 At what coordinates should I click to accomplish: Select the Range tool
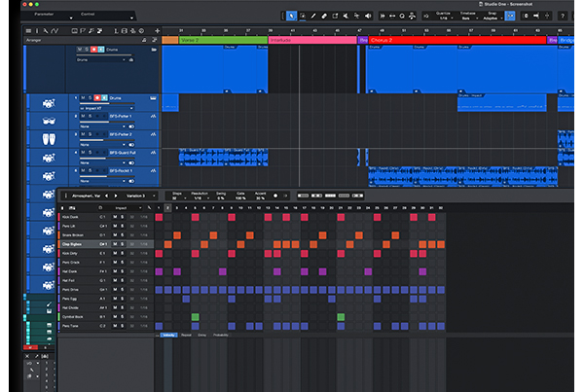pos(303,16)
